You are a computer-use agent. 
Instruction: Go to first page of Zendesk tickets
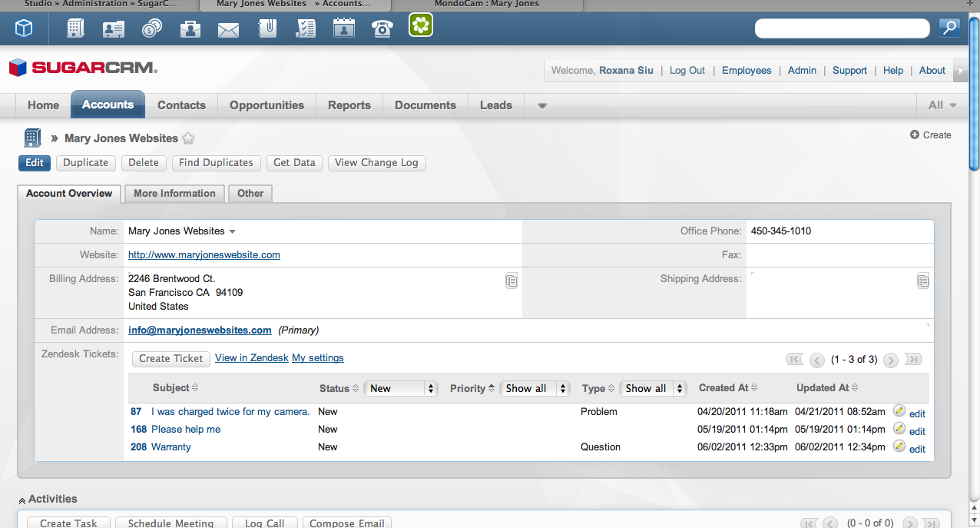(795, 359)
